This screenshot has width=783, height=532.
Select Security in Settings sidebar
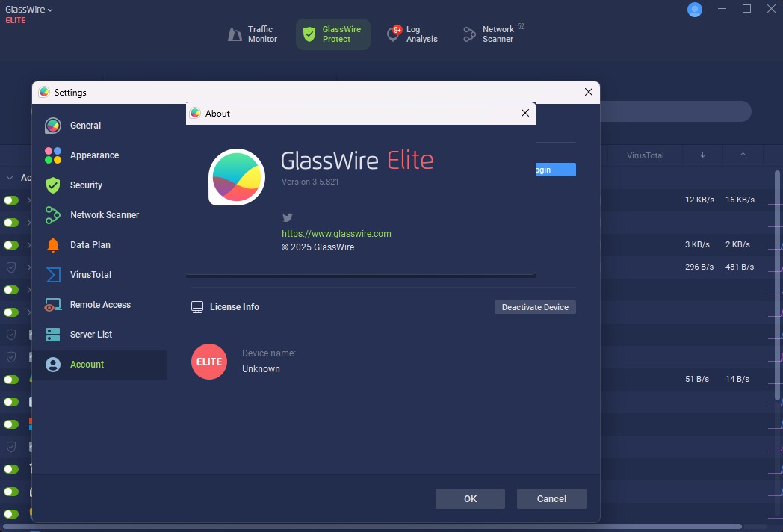[x=100, y=185]
